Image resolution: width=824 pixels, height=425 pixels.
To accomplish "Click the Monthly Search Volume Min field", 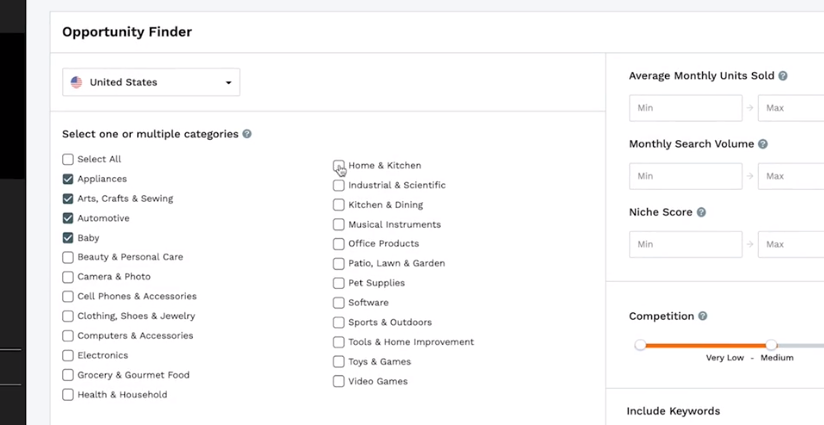I will [x=686, y=177].
